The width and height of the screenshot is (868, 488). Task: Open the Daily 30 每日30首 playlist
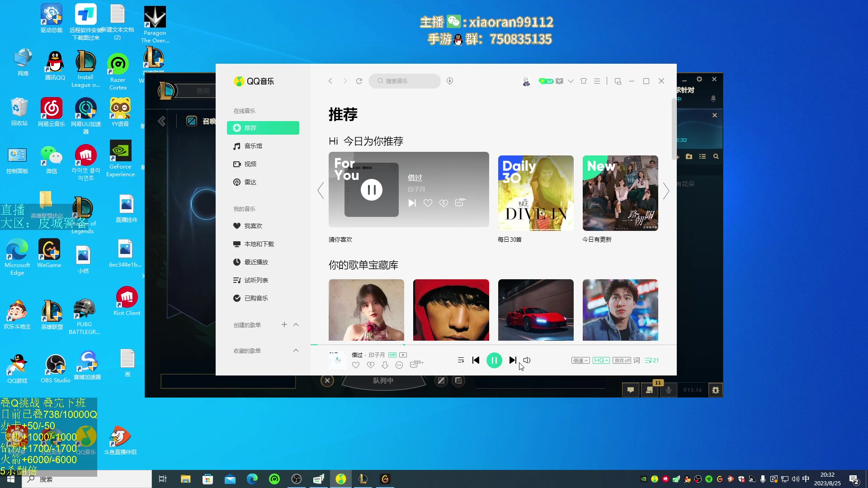[536, 193]
